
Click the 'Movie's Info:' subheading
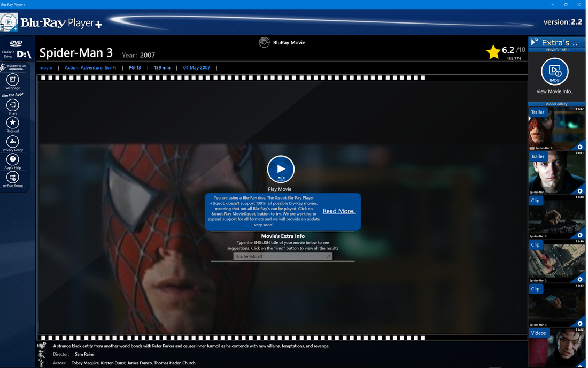point(557,50)
